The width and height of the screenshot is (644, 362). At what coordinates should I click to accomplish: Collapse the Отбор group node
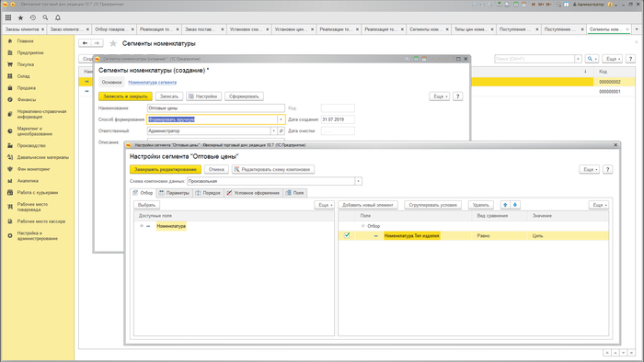[x=363, y=226]
